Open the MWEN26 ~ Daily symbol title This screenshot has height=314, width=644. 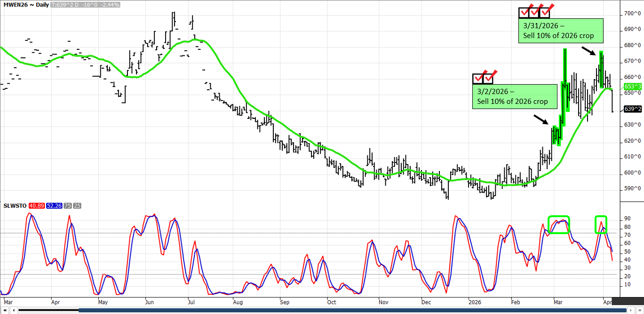(x=25, y=5)
